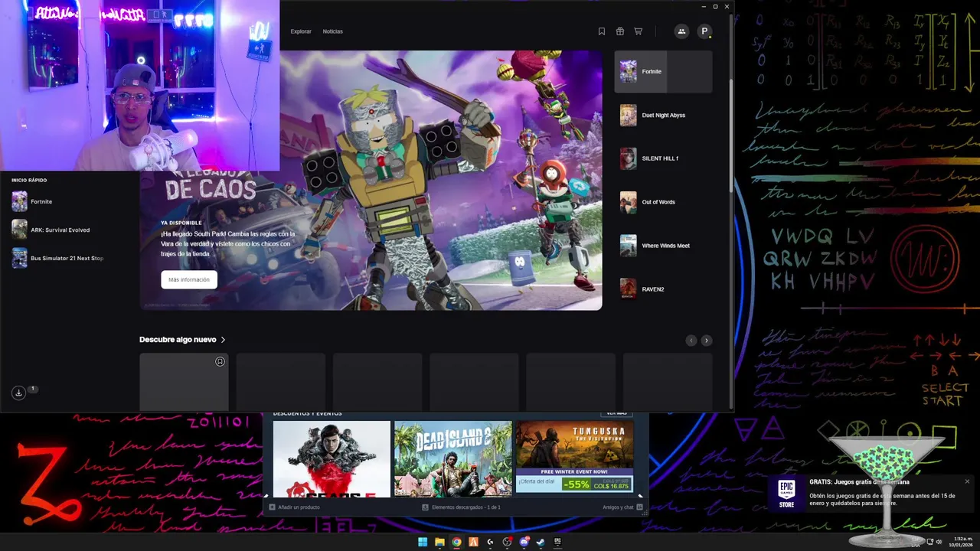Open the clock and date in taskbar
The height and width of the screenshot is (551, 980).
962,542
